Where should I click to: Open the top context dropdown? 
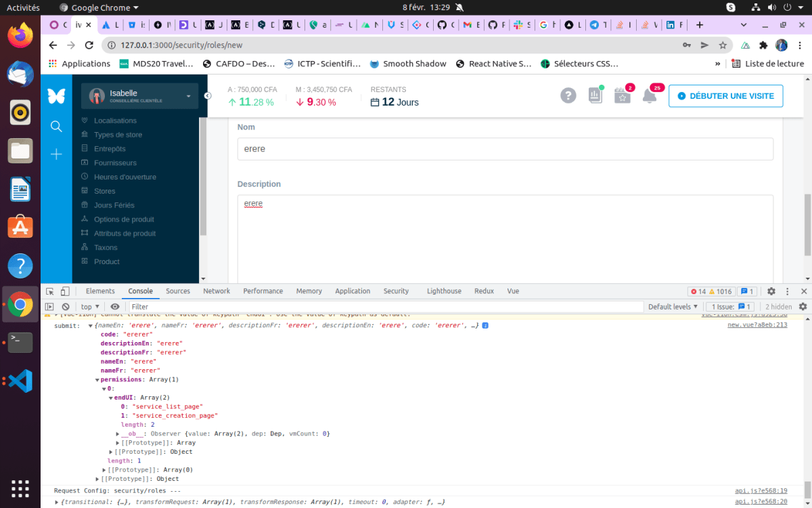click(91, 307)
